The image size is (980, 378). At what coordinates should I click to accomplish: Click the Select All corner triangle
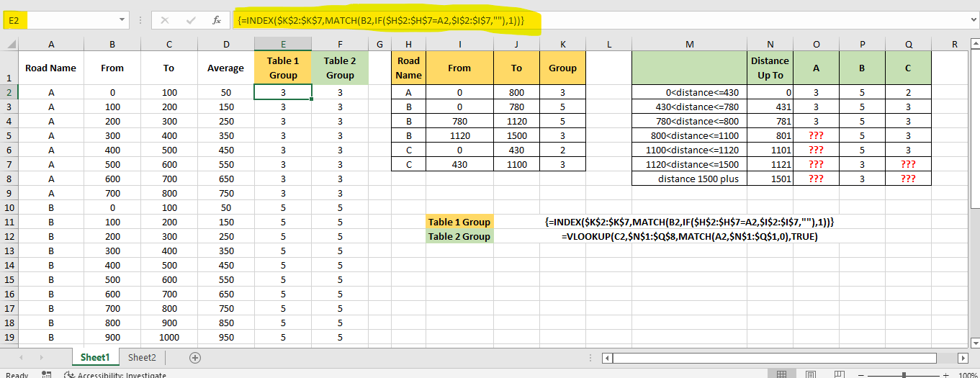click(10, 45)
